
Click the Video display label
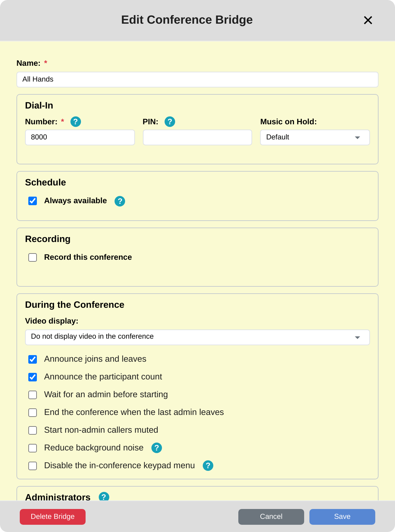click(x=52, y=321)
